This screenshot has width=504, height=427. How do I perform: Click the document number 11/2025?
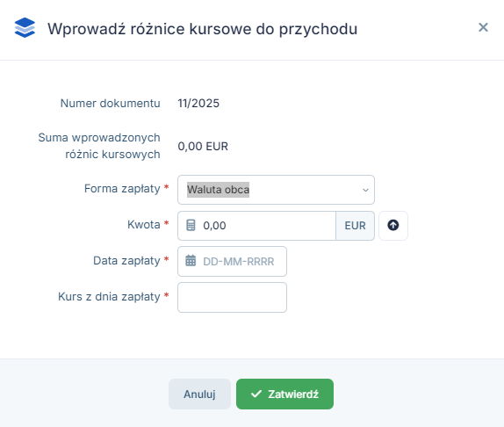pos(198,103)
